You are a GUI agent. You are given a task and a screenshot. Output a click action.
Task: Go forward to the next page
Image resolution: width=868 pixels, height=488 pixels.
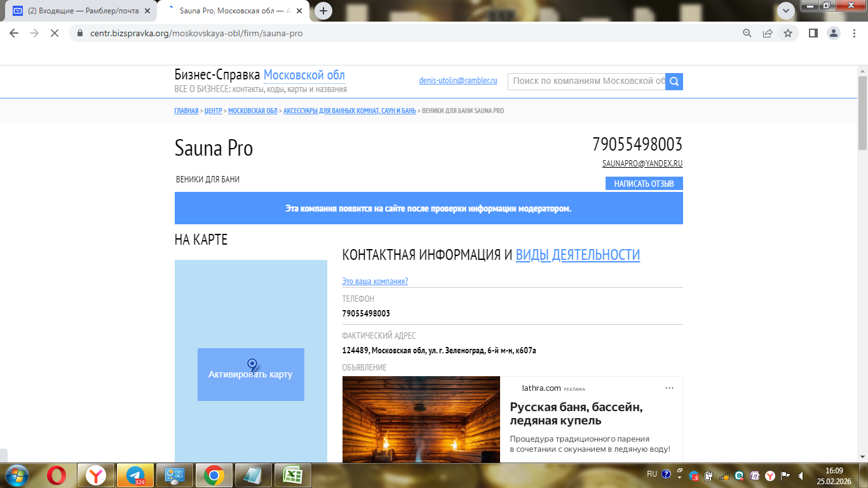[x=34, y=33]
